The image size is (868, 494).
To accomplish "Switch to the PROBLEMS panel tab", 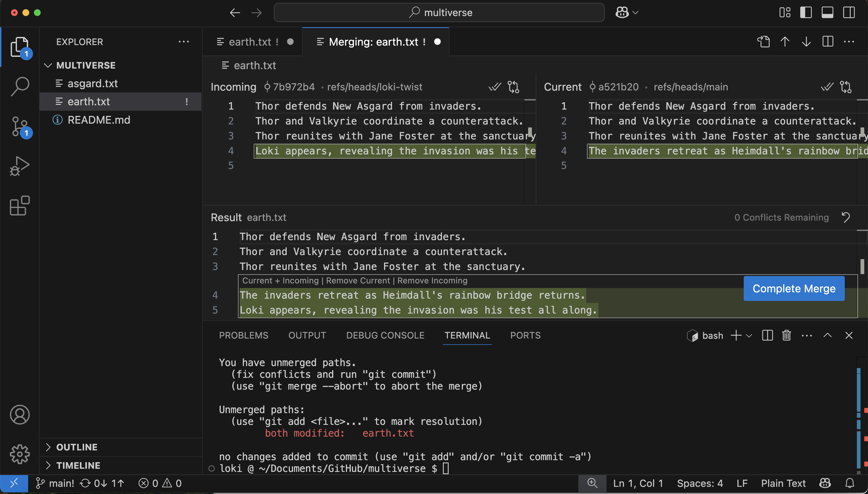I will (243, 336).
